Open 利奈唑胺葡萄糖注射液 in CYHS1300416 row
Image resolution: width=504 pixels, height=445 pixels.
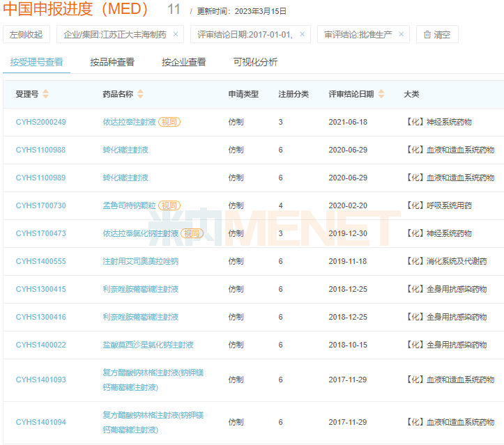click(x=140, y=318)
